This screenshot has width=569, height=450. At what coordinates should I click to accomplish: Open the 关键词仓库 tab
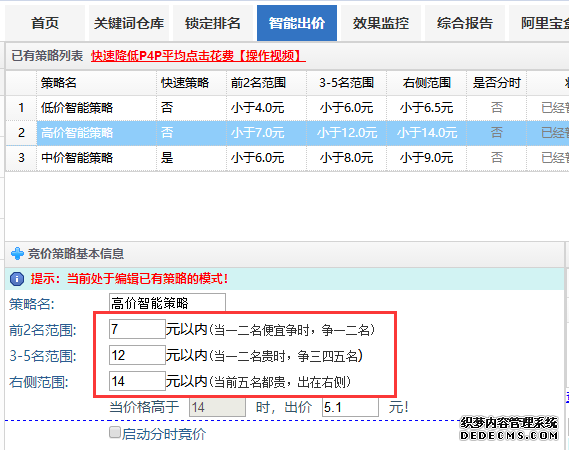pyautogui.click(x=129, y=23)
